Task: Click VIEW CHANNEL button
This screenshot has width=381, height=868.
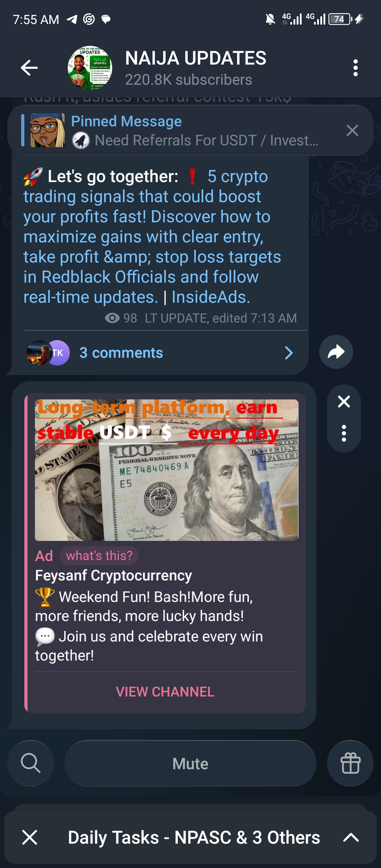Action: [165, 692]
